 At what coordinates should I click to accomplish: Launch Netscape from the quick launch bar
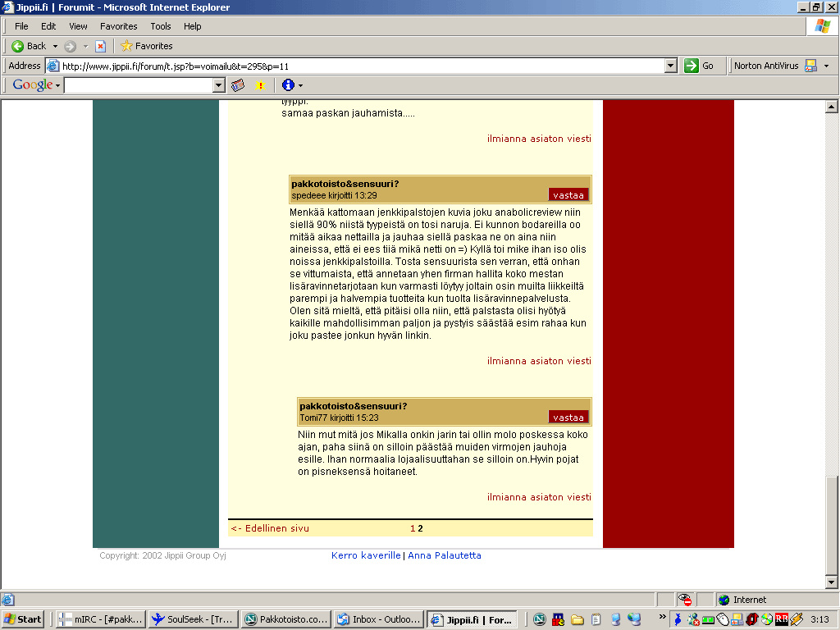[x=540, y=619]
